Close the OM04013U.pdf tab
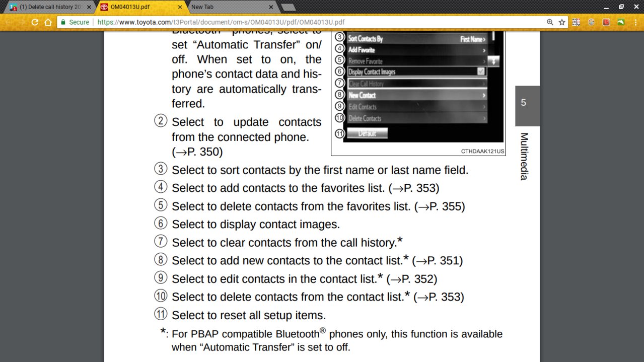Viewport: 644px width, 362px height. pos(180,7)
